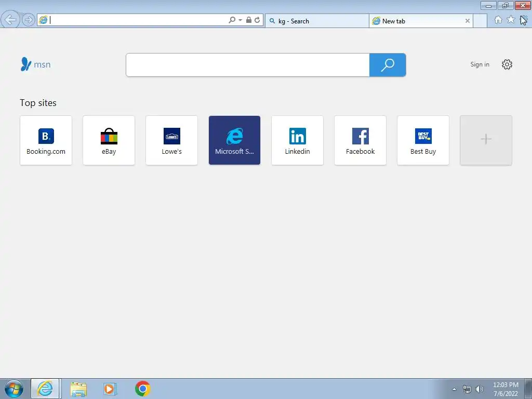This screenshot has width=532, height=399.
Task: Click in the MSN web search box
Action: [248, 65]
